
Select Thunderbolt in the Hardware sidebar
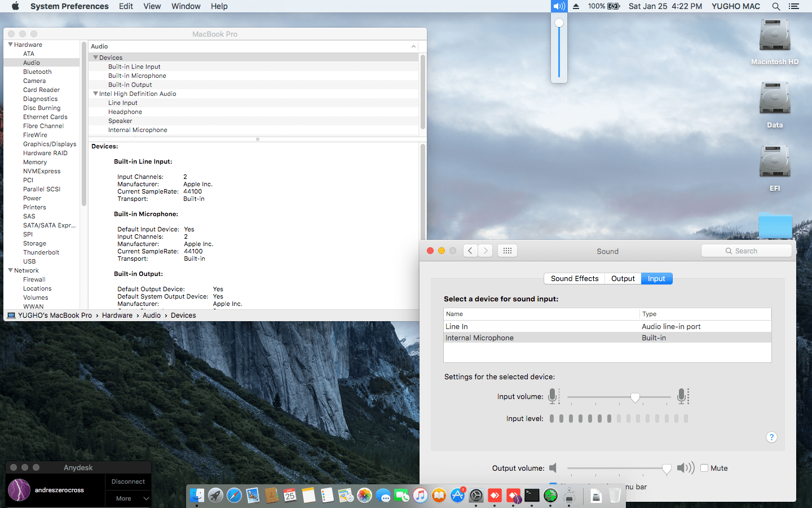click(41, 252)
